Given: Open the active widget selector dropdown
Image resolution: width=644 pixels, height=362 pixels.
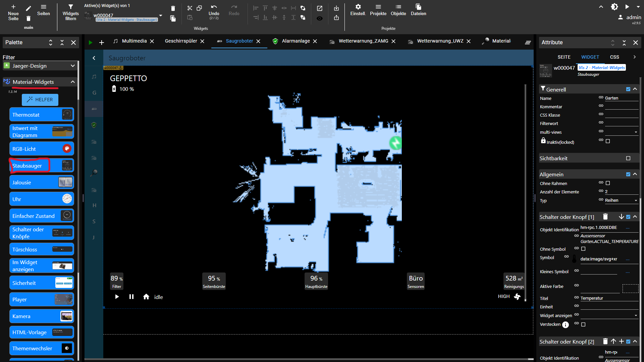Looking at the screenshot, I should [161, 16].
